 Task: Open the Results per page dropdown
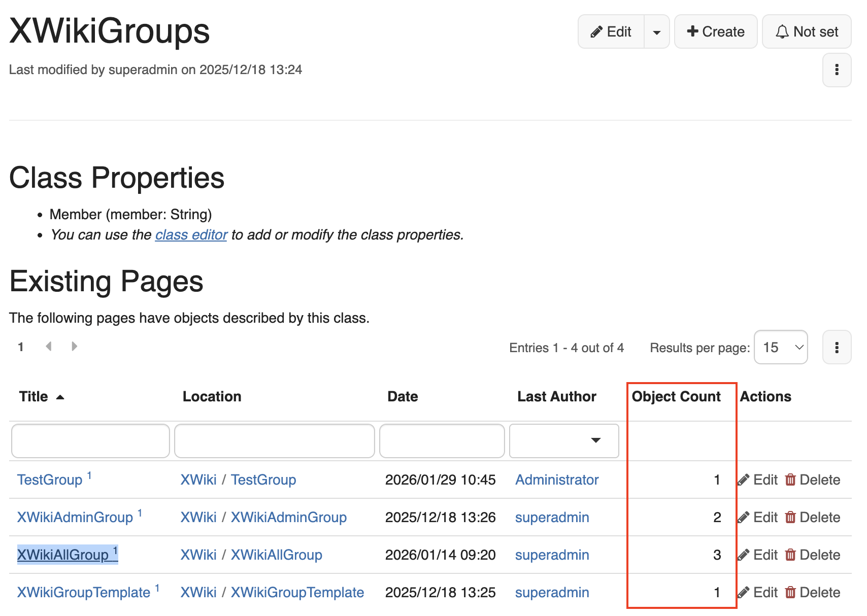[x=781, y=347]
